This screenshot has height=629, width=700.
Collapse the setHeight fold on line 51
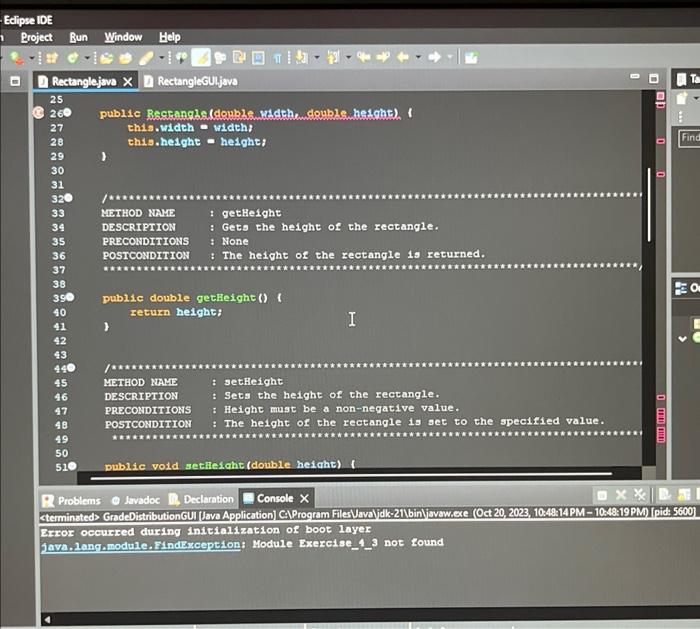pyautogui.click(x=72, y=466)
